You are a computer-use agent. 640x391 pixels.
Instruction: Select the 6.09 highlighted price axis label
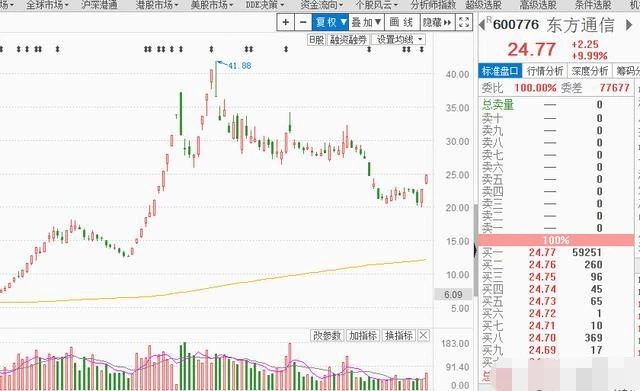[x=453, y=294]
